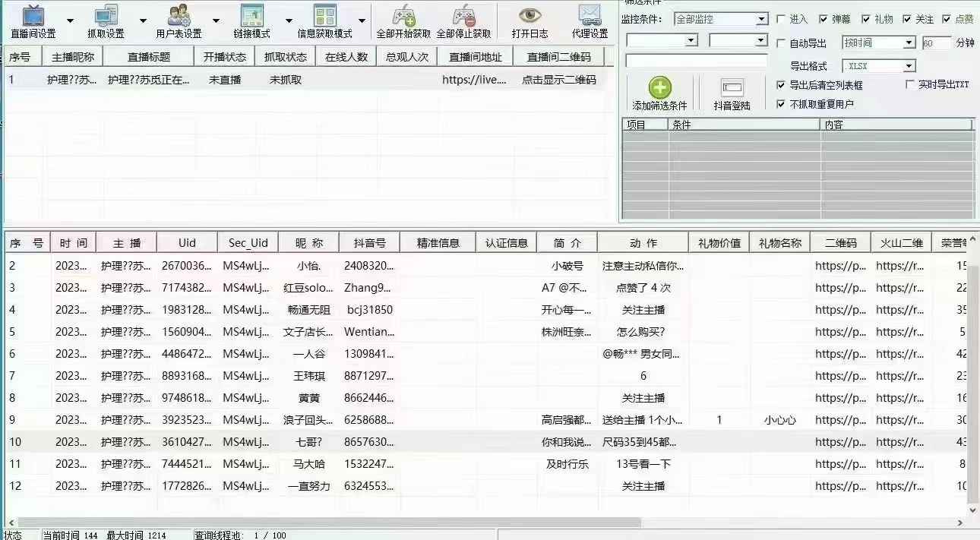
Task: Click the 信息获取模式 icon
Action: pyautogui.click(x=327, y=14)
